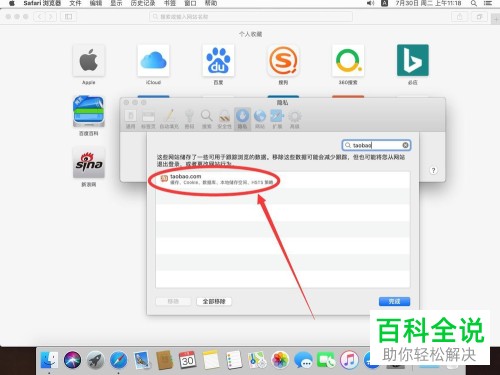Toggle Safari sidebar button
Viewport: 500px width, 375px height.
pos(68,16)
